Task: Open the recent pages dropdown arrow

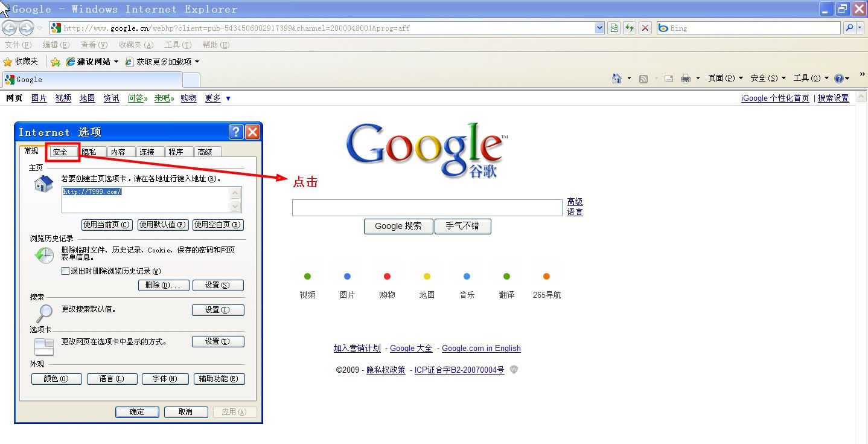Action: pos(40,28)
